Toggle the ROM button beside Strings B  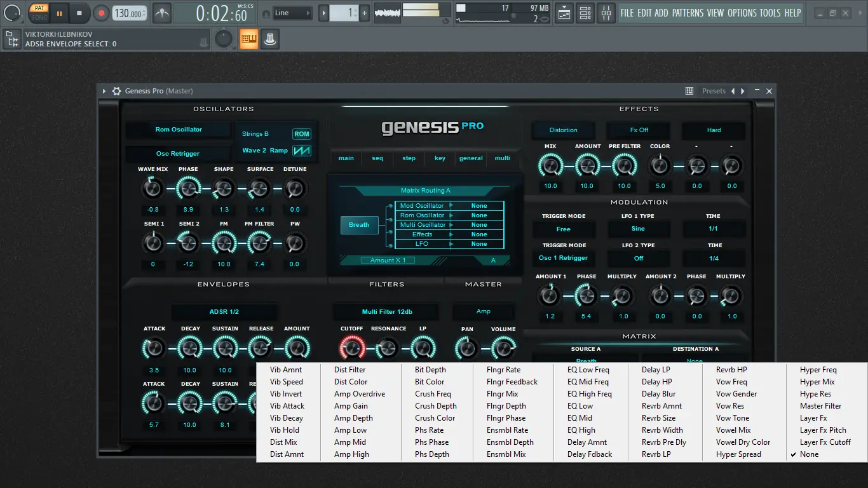[301, 134]
